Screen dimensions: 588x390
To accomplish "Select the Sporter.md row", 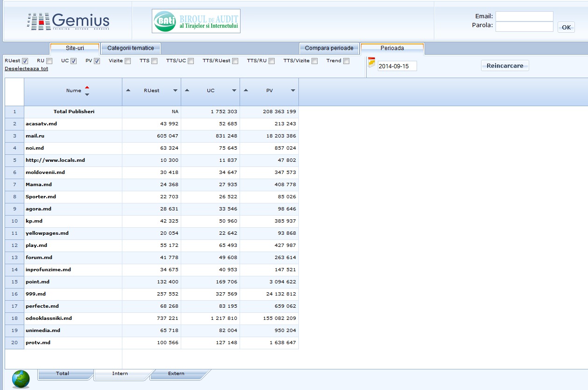I will 152,197.
